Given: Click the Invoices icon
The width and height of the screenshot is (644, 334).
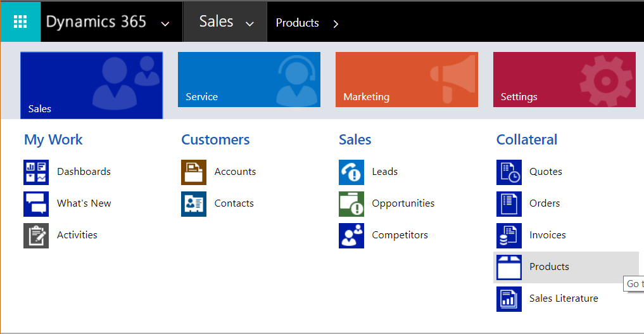Looking at the screenshot, I should 509,235.
